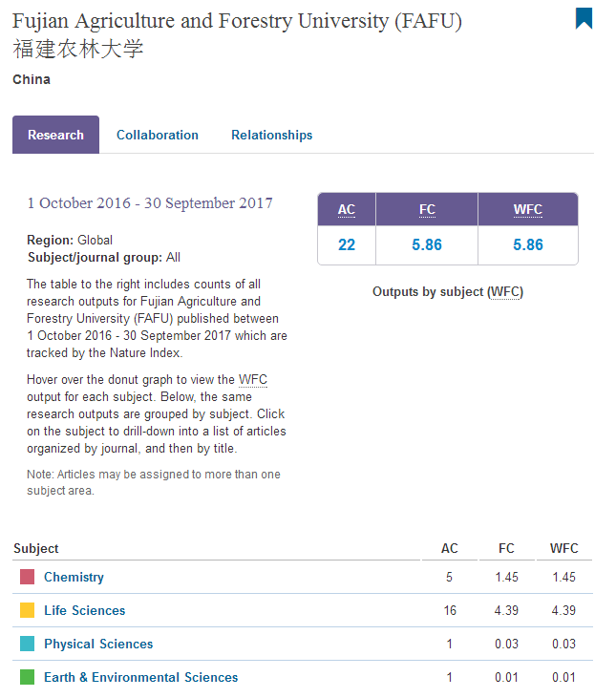Drill down into Life Sciences
This screenshot has width=616, height=698.
click(84, 611)
